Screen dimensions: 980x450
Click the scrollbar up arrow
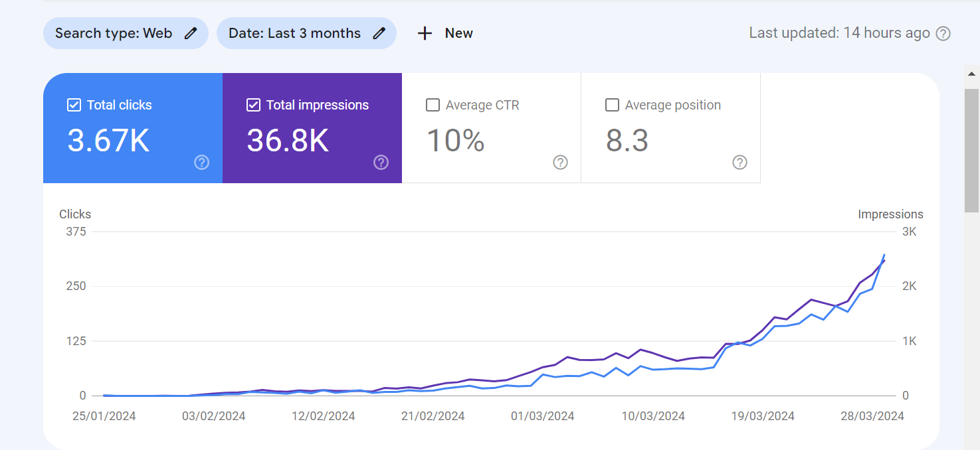pyautogui.click(x=972, y=73)
